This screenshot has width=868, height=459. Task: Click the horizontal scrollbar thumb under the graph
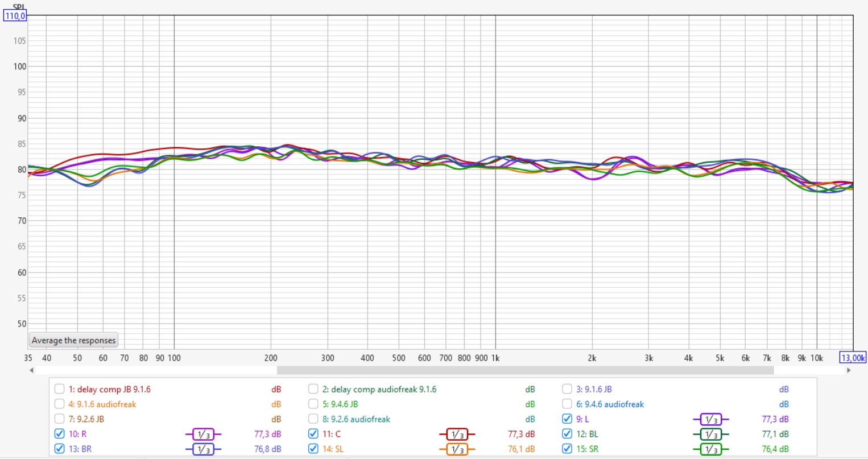click(x=524, y=370)
